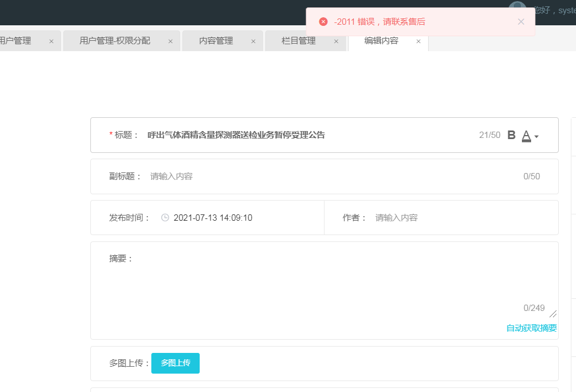Viewport: 576px width, 392px height.
Task: Open the 栏目管理 tab
Action: [x=299, y=41]
